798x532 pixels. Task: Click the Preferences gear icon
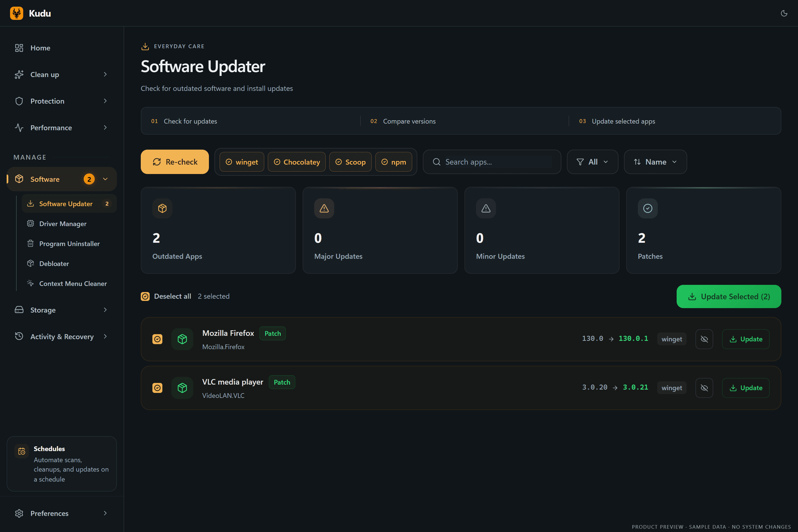[x=19, y=513]
